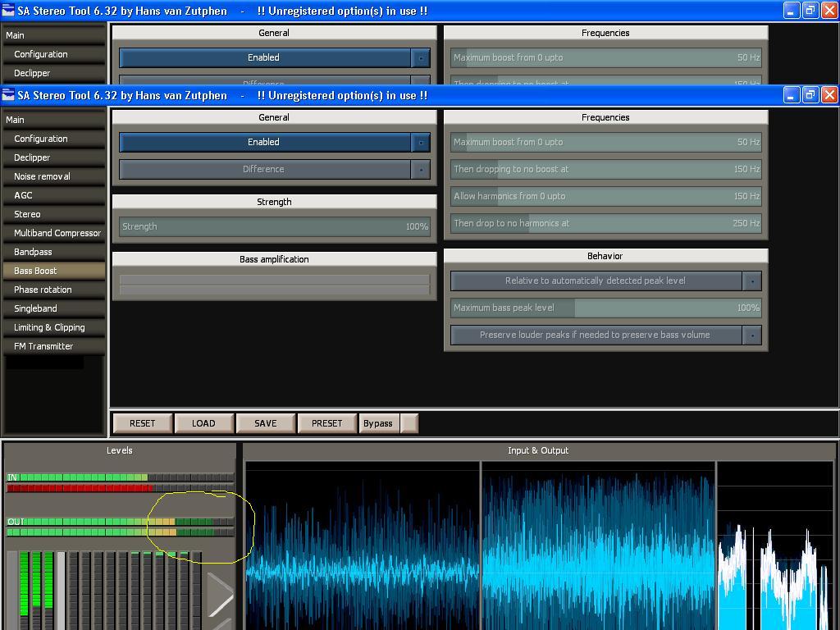Open Relative to automatically detected peak level dropdown
This screenshot has width=840, height=630.
coord(596,281)
